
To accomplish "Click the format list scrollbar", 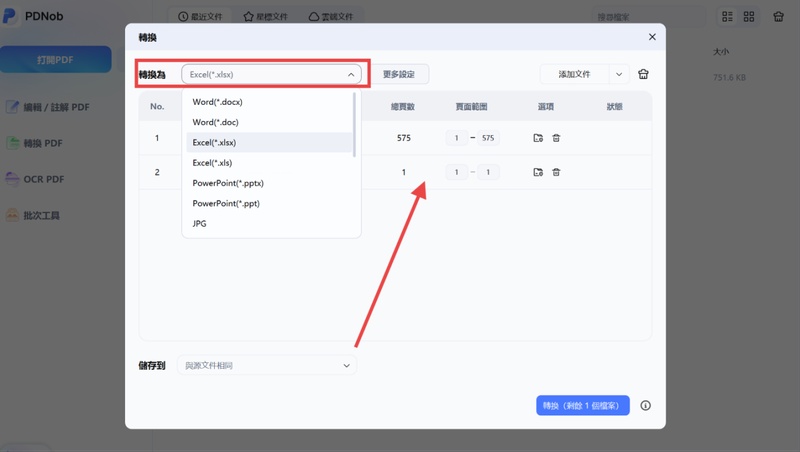I will click(x=354, y=124).
